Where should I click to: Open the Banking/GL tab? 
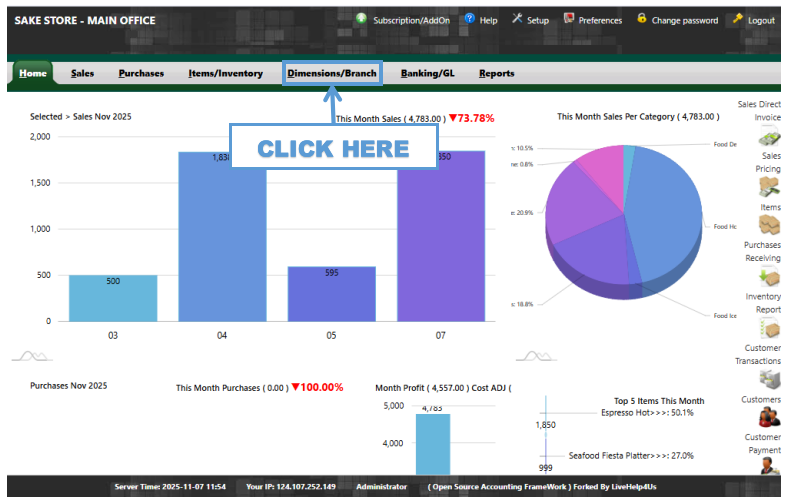[x=427, y=73]
